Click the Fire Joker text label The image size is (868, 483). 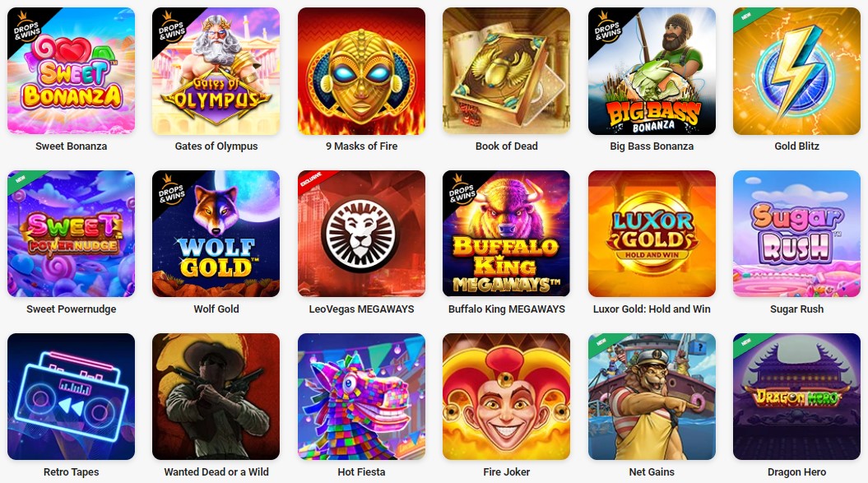tap(507, 472)
